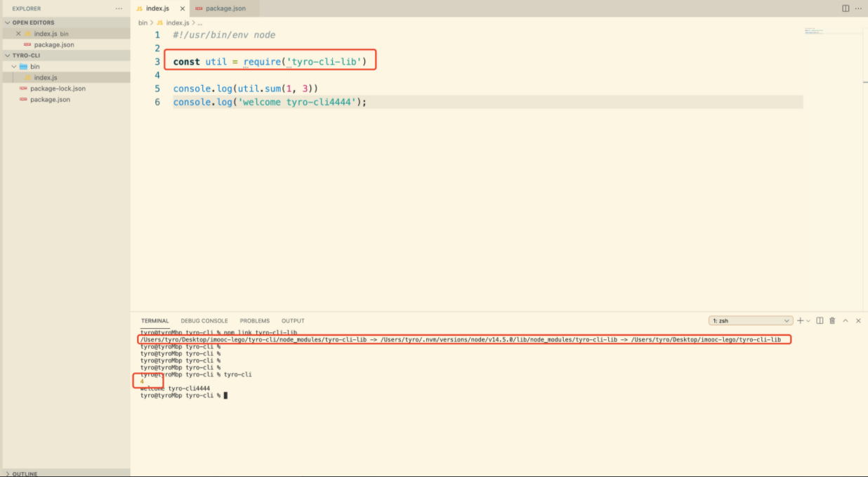
Task: Open launch profile dropdown next to plus
Action: click(x=808, y=321)
